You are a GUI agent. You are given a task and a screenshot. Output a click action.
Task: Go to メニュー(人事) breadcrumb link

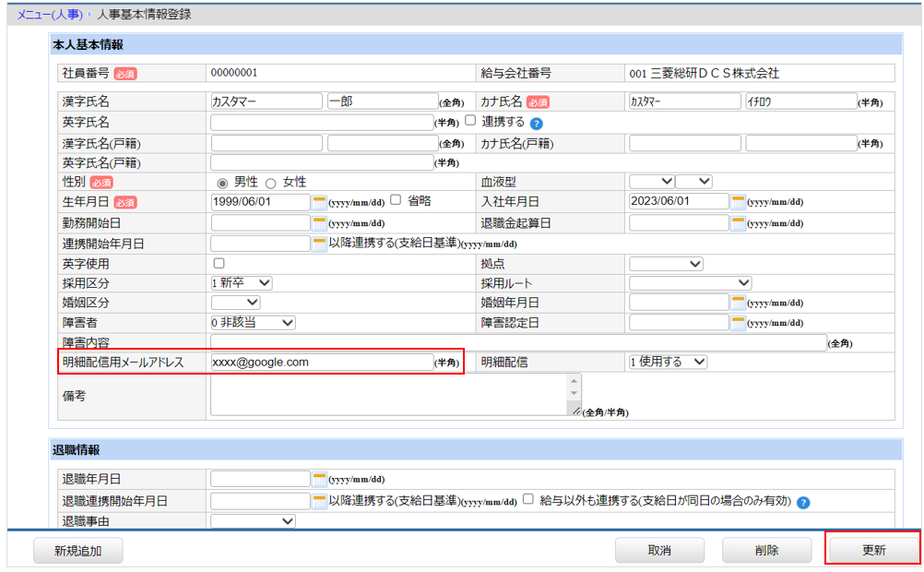tap(50, 15)
